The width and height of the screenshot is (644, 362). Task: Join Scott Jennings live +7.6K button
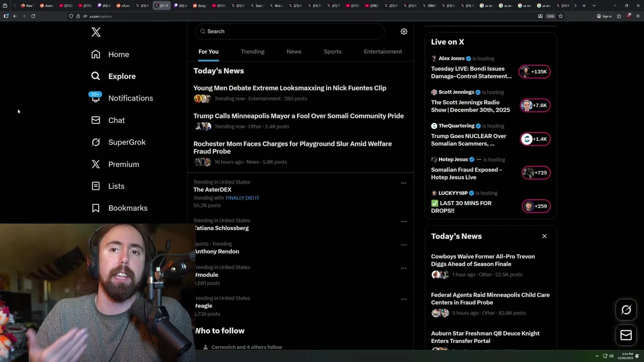(535, 105)
